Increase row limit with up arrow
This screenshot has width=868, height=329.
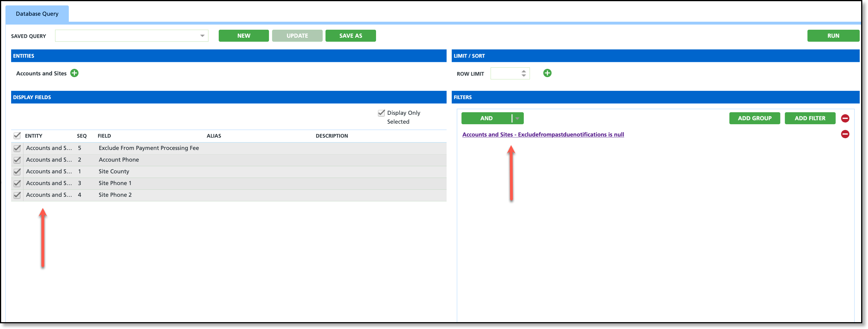tap(523, 71)
